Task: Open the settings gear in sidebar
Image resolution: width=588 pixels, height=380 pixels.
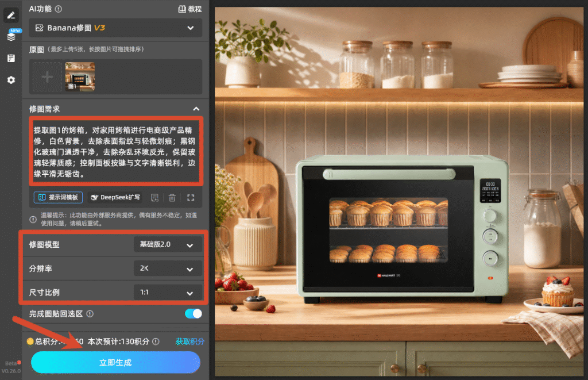Action: tap(11, 80)
